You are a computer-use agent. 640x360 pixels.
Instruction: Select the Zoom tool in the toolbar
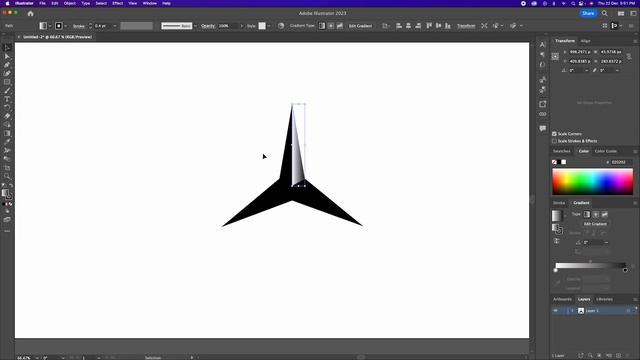(7, 176)
